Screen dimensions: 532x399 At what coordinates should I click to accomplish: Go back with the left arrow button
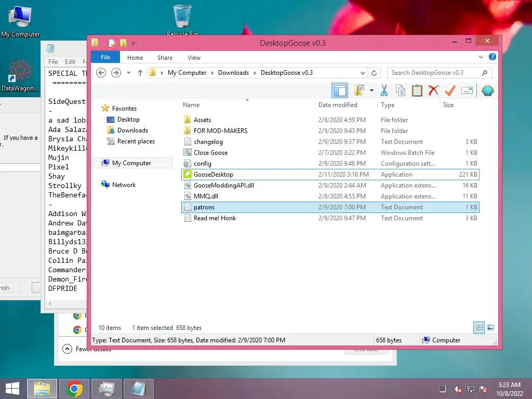[x=101, y=73]
